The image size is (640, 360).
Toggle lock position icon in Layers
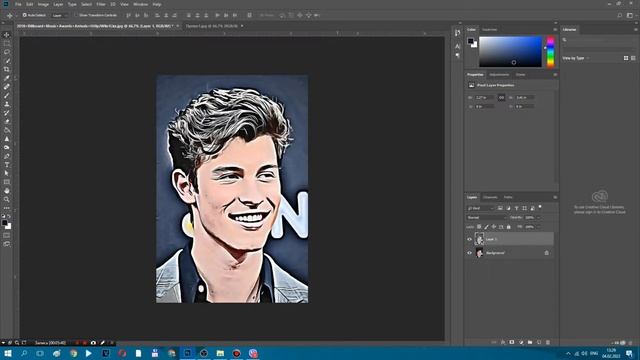494,227
